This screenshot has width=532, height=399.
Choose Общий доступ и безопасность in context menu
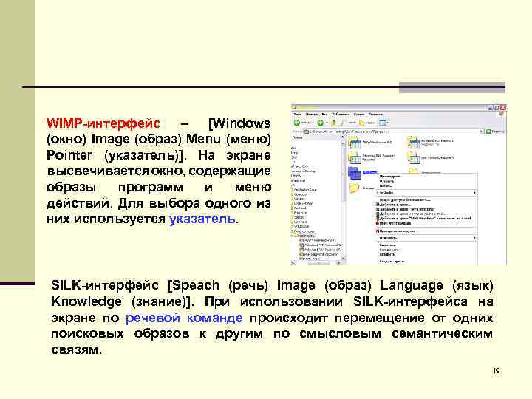pyautogui.click(x=405, y=199)
